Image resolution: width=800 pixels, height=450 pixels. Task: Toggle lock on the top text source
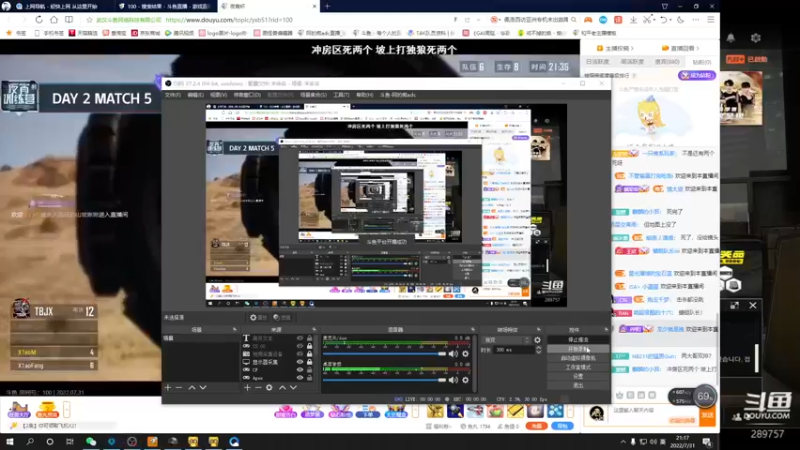pos(309,338)
